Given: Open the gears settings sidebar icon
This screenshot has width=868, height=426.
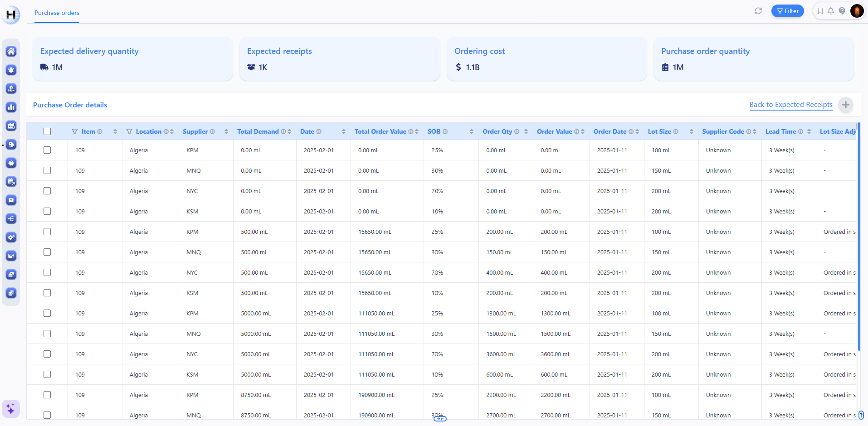Looking at the screenshot, I should [x=11, y=237].
